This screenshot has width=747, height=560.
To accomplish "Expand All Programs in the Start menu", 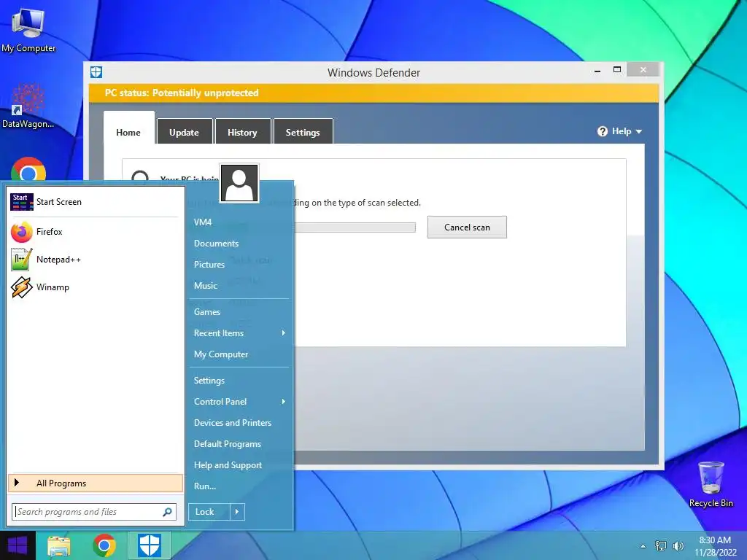I will point(96,483).
